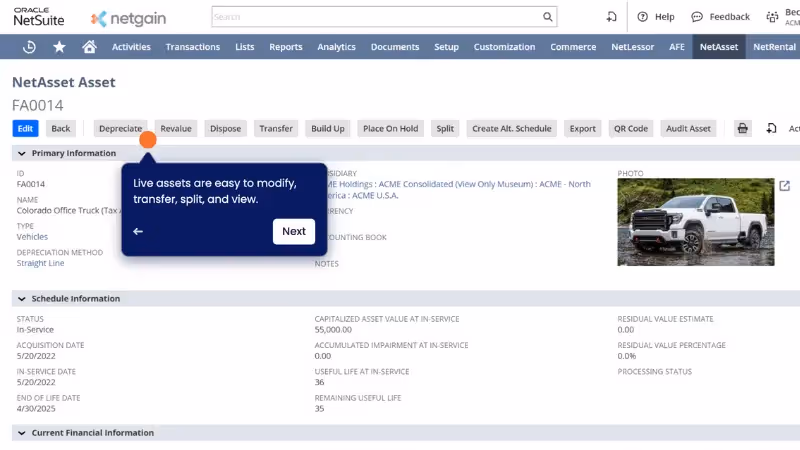Open the NetRental menu
This screenshot has width=800, height=450.
[774, 47]
